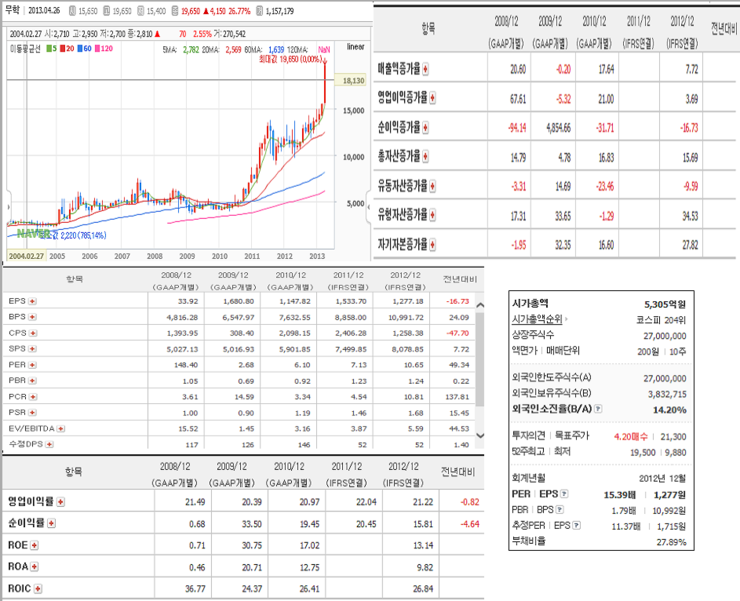The image size is (740, 601).
Task: Click the 14.20% foreign ownership value
Action: tap(670, 410)
